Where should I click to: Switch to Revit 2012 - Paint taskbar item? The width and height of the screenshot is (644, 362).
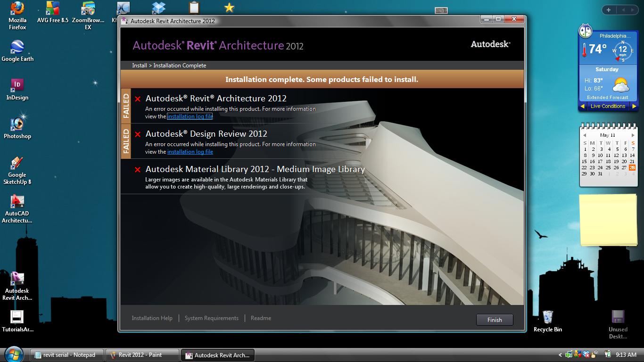(142, 355)
